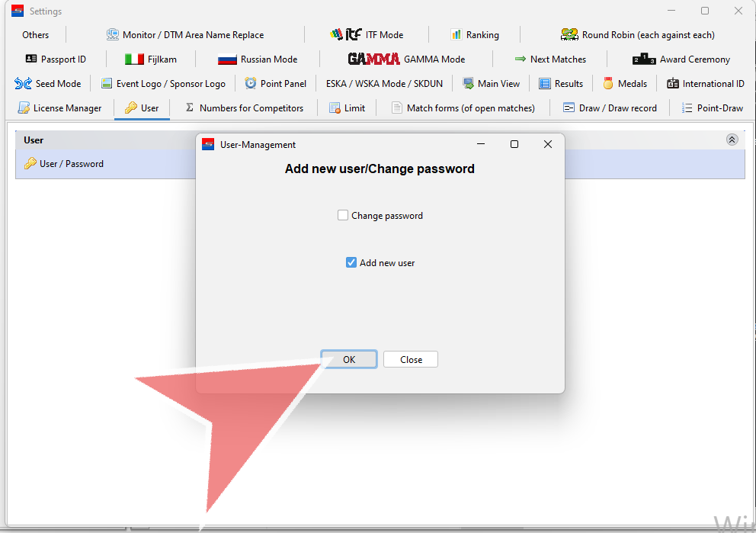The image size is (756, 533).
Task: Maximize the User-Management dialog
Action: tap(514, 144)
